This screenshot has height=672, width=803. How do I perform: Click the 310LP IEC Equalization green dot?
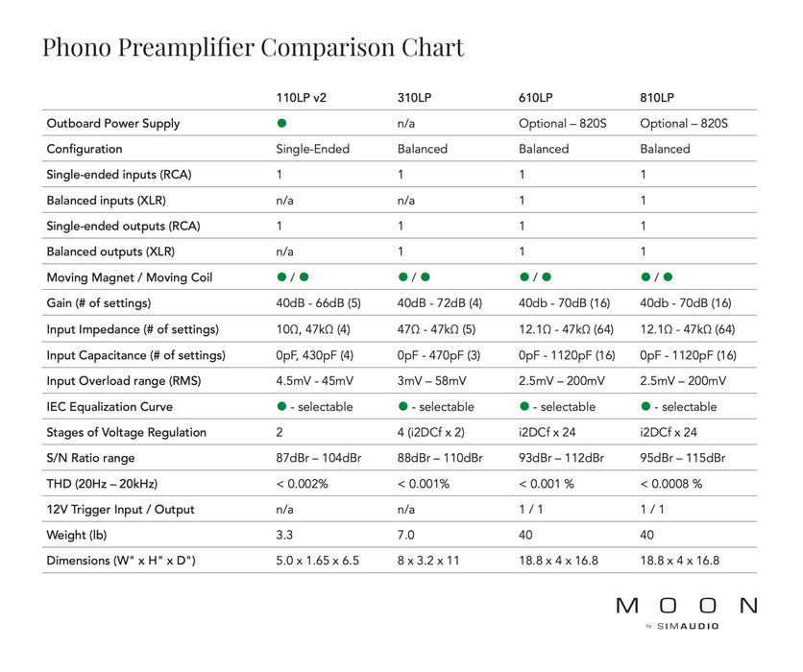point(402,406)
